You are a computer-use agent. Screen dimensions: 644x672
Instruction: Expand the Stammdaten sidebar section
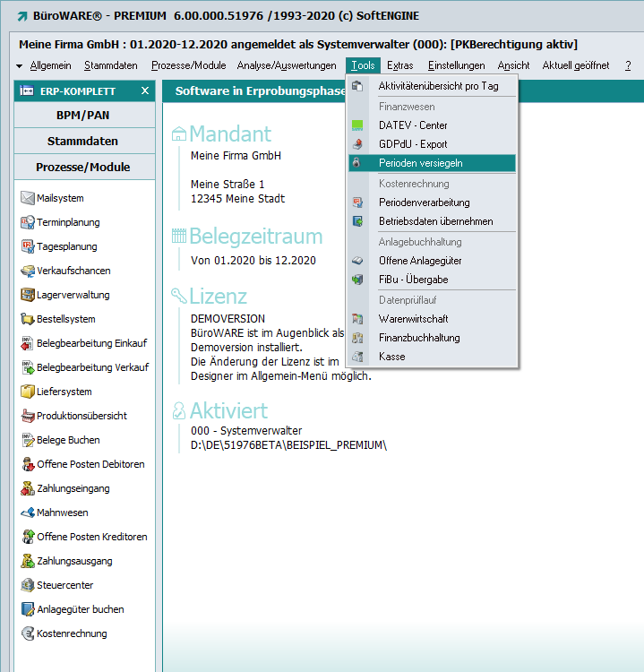(x=84, y=142)
